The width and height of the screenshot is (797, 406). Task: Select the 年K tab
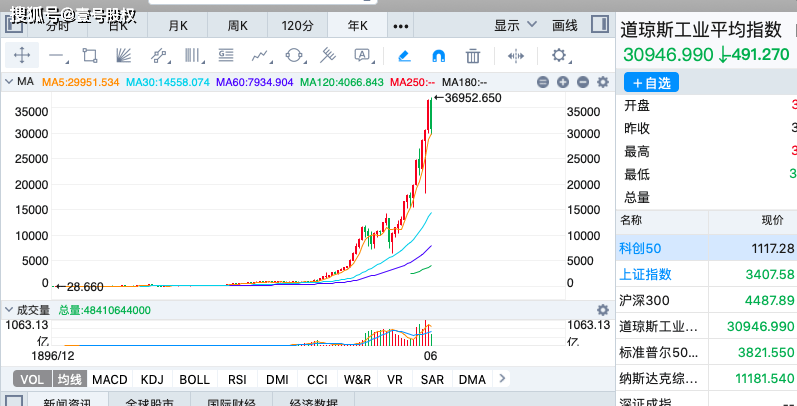[357, 26]
